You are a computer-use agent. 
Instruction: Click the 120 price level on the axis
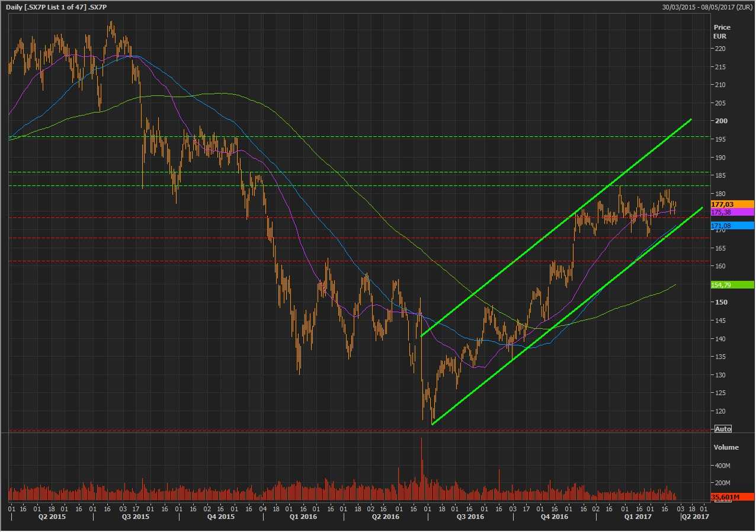[719, 411]
